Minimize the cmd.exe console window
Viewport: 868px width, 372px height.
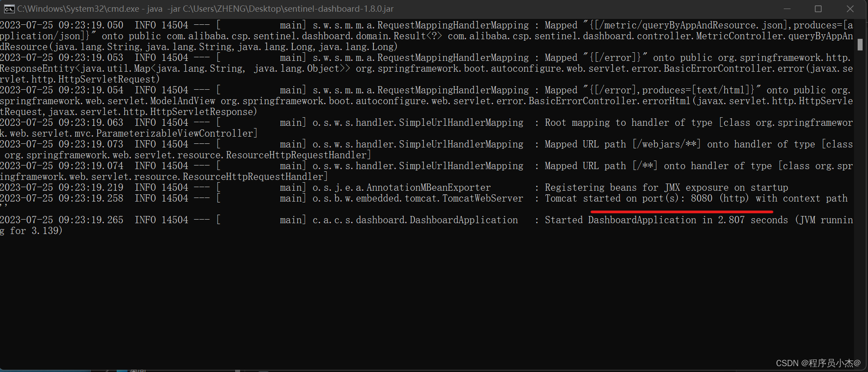pos(787,9)
